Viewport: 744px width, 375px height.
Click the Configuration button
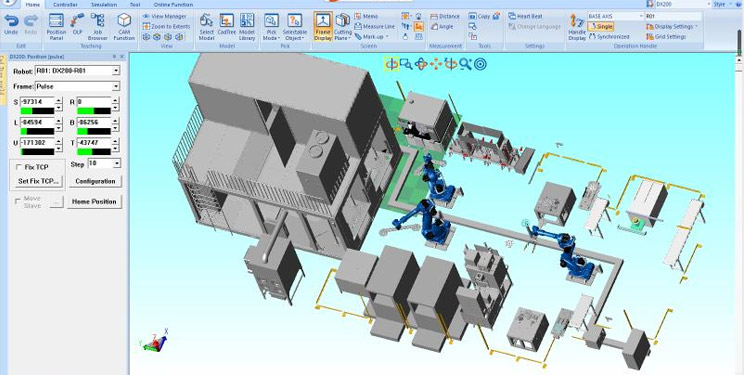tap(95, 181)
